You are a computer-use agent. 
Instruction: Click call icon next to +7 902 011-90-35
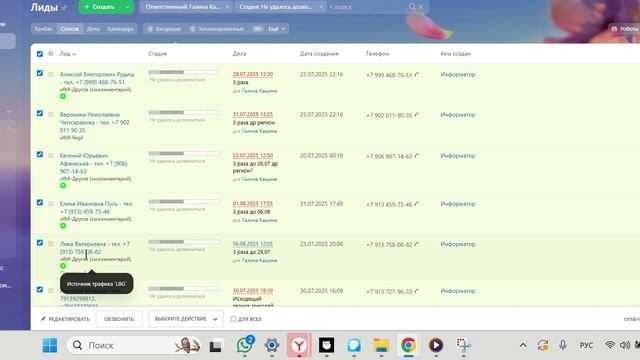(416, 115)
